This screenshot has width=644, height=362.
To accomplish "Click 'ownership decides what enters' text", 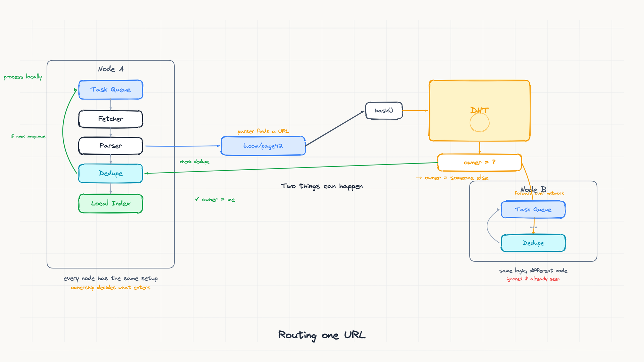I will click(111, 288).
